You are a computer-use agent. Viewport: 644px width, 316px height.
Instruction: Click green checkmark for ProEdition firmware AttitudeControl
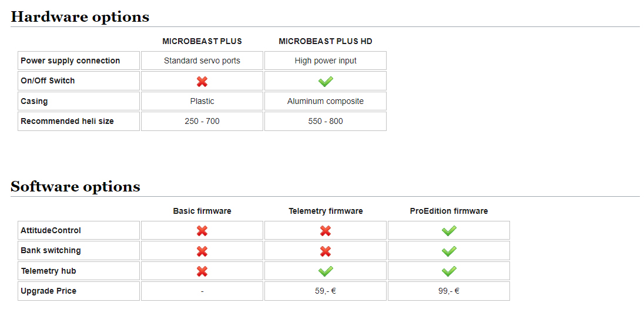(x=449, y=231)
